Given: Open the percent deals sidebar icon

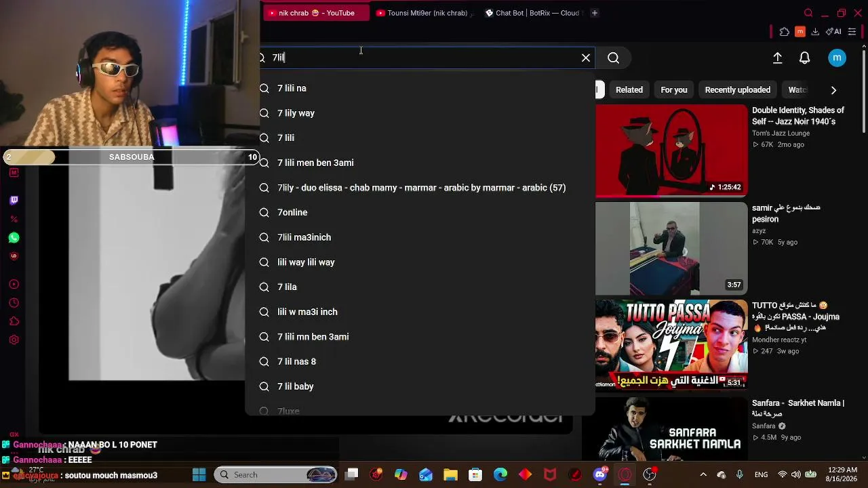Looking at the screenshot, I should pyautogui.click(x=14, y=219).
